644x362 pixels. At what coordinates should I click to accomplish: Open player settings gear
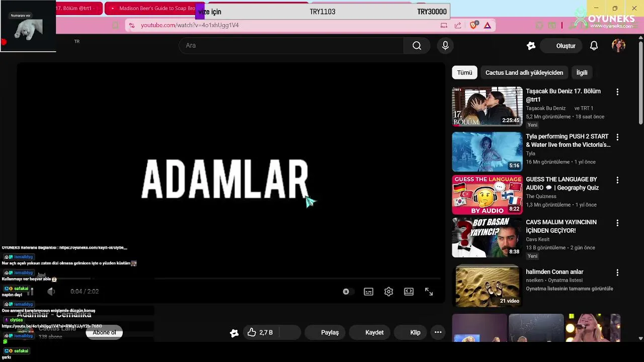(388, 292)
